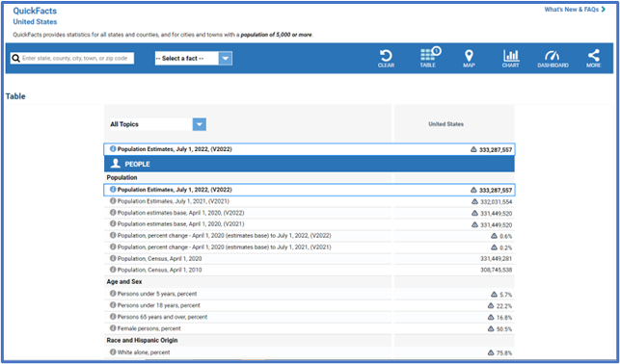
Task: Open the Dashboard view
Action: [x=553, y=58]
